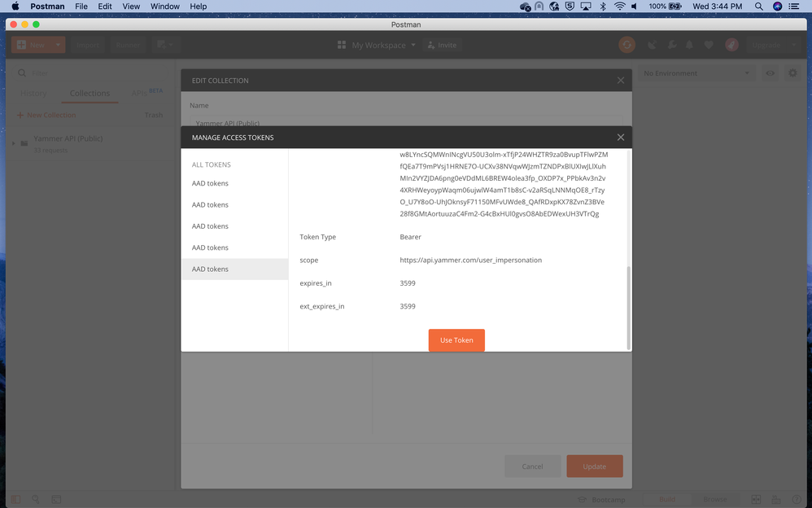Open the New button dropdown arrow

point(58,45)
